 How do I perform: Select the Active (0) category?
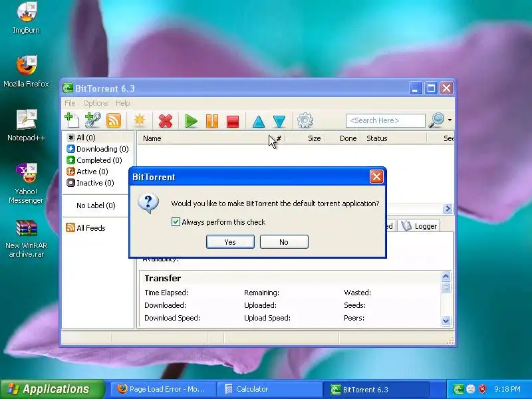click(88, 172)
